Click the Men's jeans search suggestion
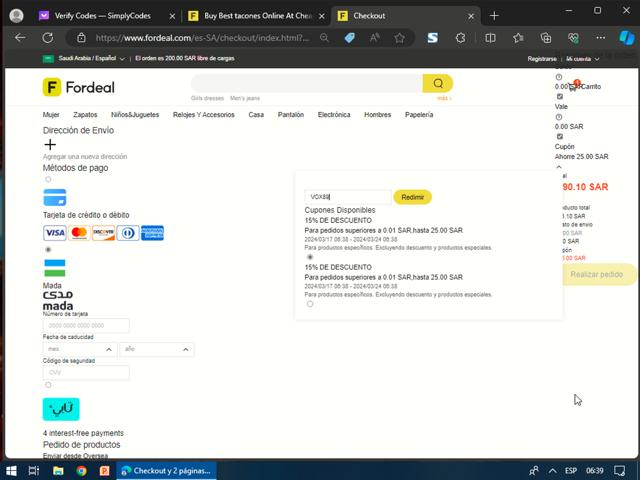Screen dimensions: 640x480 tap(245, 98)
